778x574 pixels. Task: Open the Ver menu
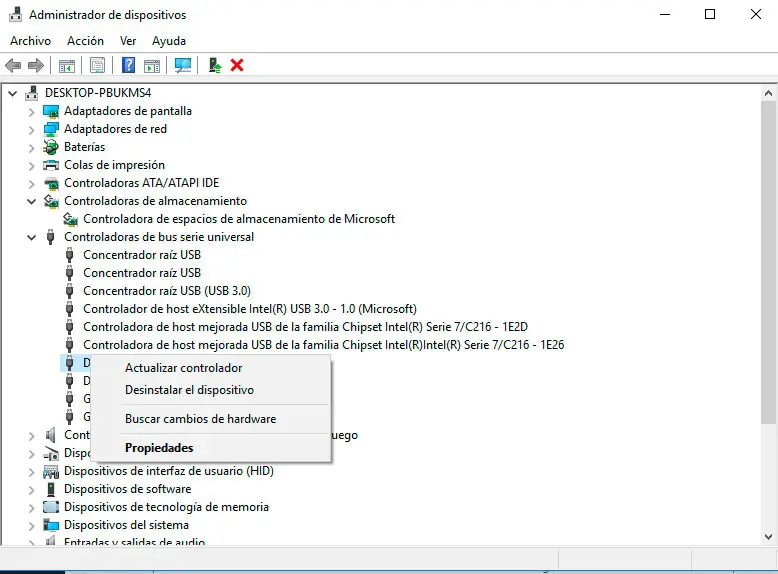pyautogui.click(x=128, y=41)
